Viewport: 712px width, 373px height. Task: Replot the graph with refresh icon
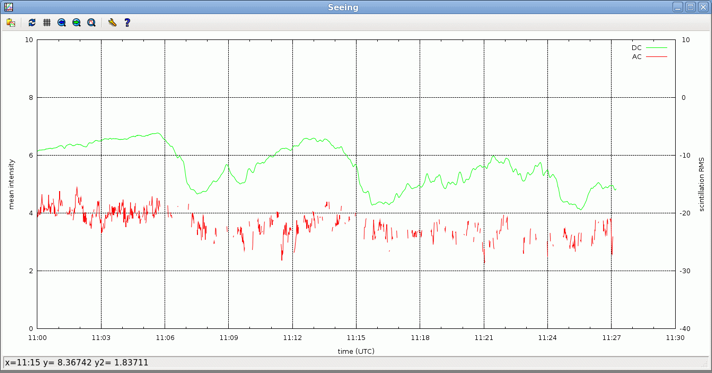click(32, 22)
